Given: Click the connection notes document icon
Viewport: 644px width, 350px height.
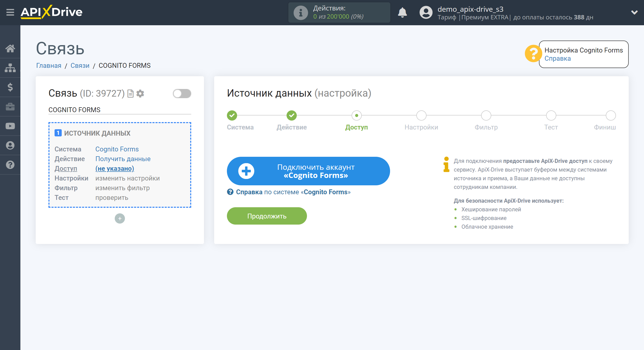Looking at the screenshot, I should [x=130, y=94].
